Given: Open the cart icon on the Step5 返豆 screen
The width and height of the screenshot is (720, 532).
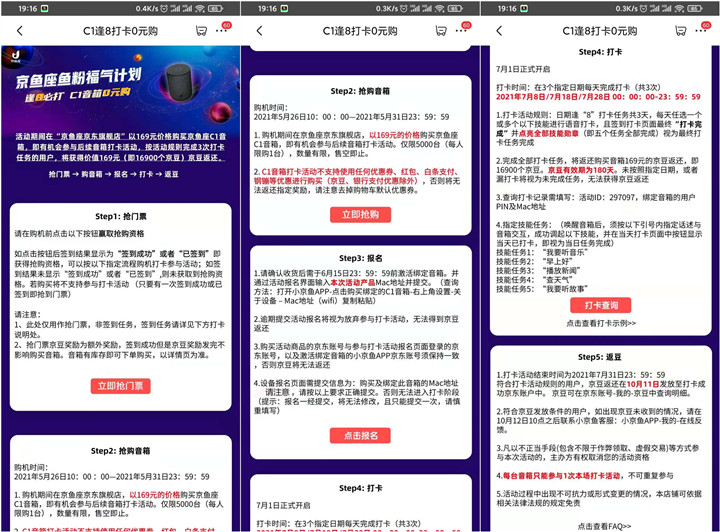Looking at the screenshot, I should pos(681,31).
